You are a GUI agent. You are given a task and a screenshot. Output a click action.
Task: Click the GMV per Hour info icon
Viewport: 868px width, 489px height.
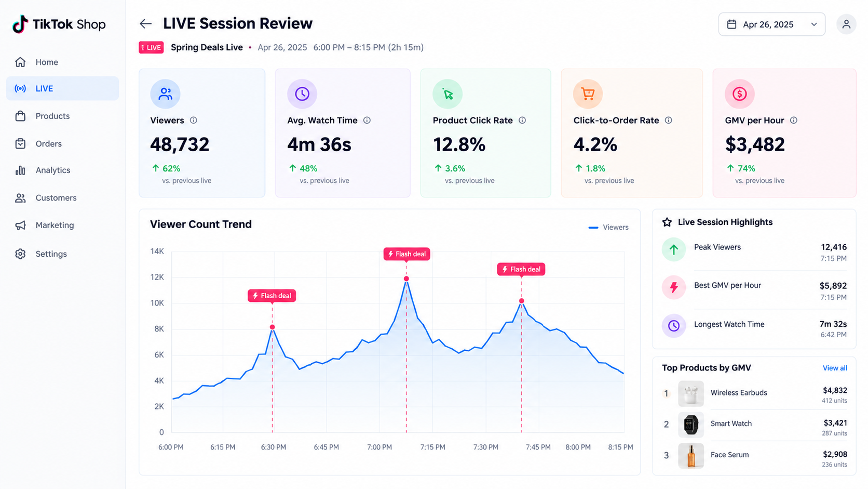pos(794,120)
